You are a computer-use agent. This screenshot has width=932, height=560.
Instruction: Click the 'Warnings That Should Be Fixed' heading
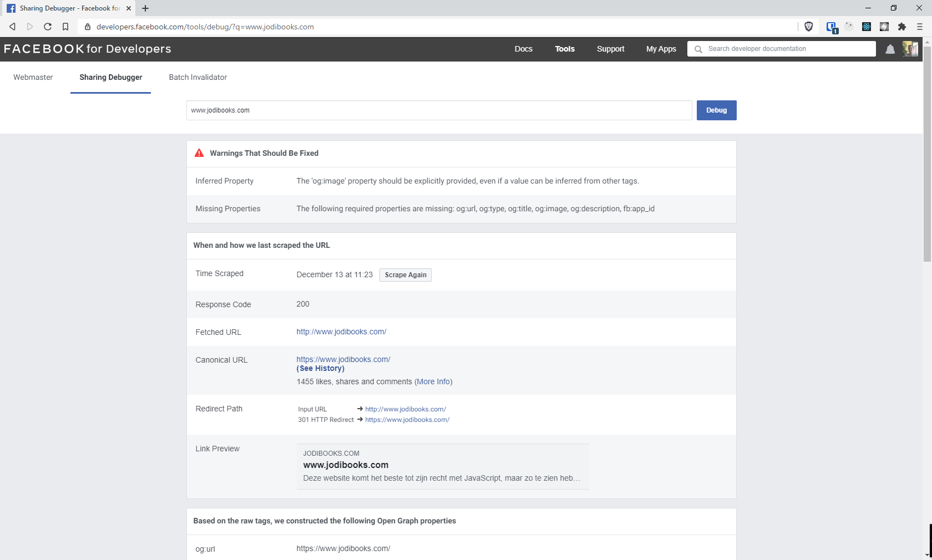point(264,153)
